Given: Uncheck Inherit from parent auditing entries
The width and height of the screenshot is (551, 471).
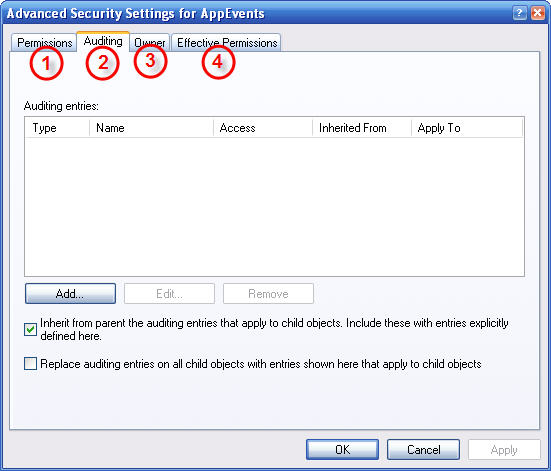Looking at the screenshot, I should pyautogui.click(x=31, y=330).
